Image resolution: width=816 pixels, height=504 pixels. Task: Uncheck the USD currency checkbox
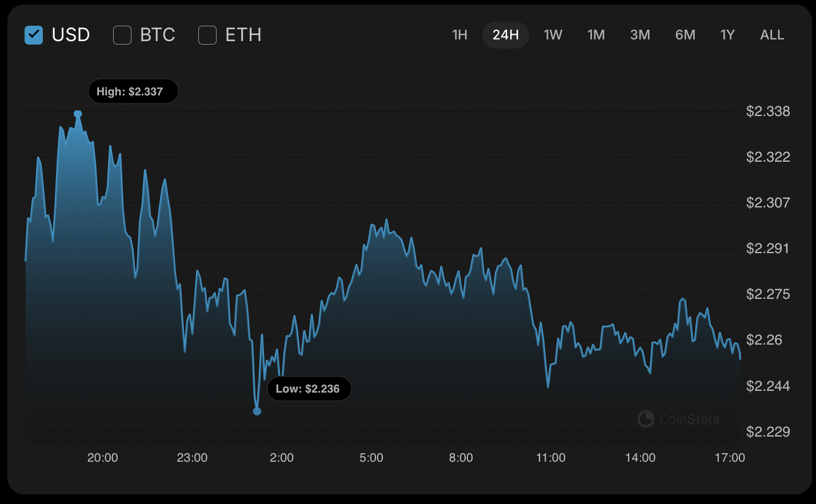coord(34,35)
